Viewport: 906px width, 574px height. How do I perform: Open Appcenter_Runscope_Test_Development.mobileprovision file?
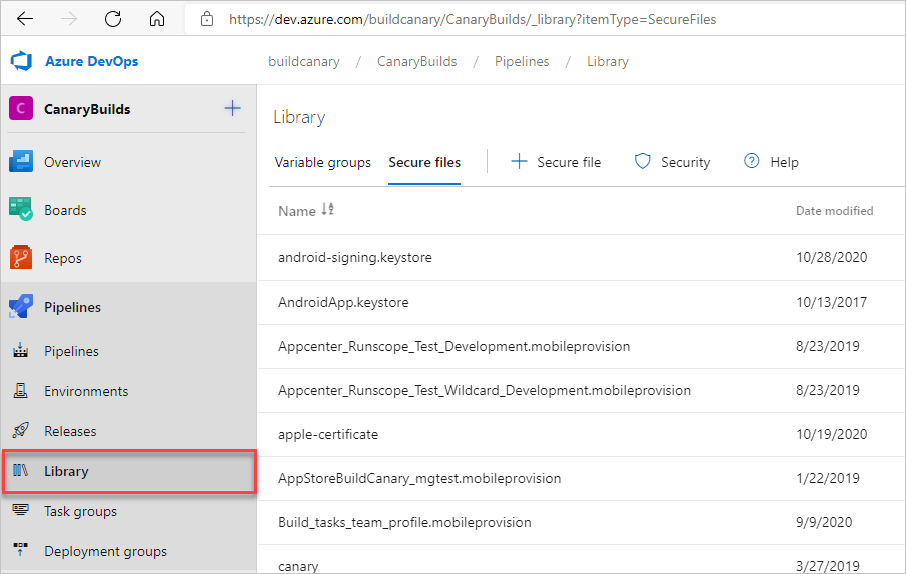pos(454,346)
